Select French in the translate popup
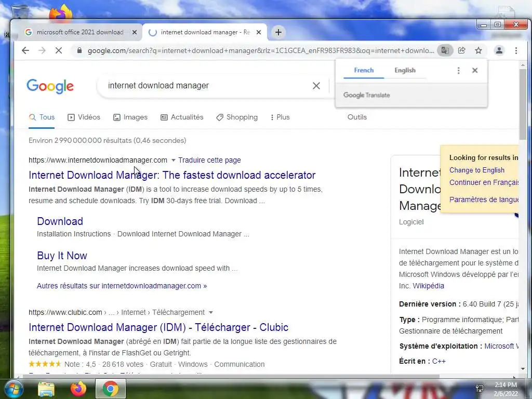Image resolution: width=532 pixels, height=399 pixels. [364, 70]
